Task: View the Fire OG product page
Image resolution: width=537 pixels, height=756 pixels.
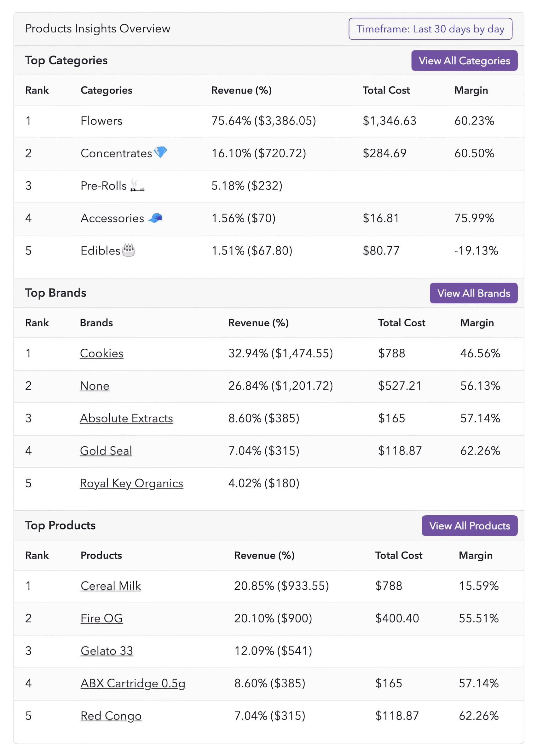Action: tap(101, 618)
